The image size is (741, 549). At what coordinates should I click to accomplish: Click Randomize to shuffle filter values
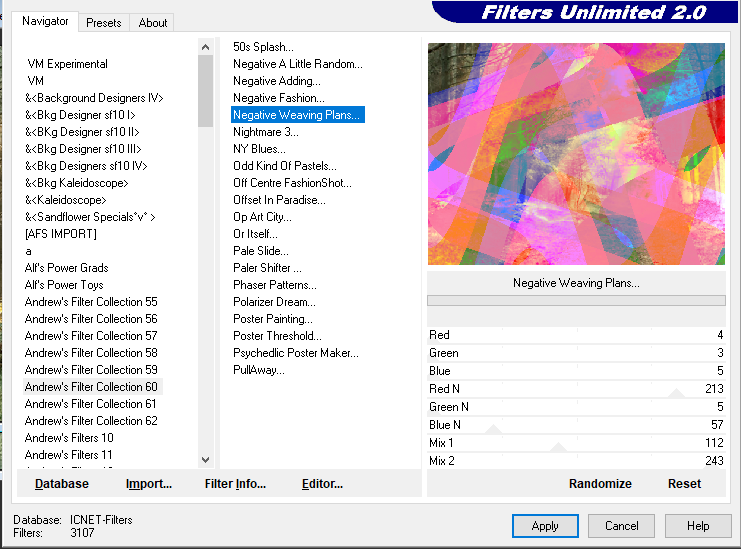[600, 484]
